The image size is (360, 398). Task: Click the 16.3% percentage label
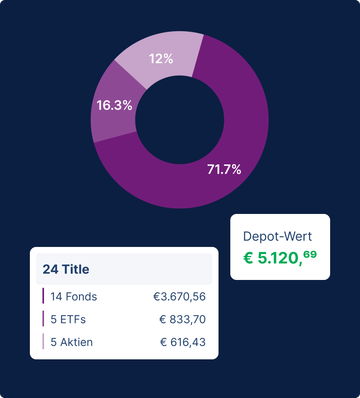coord(114,105)
